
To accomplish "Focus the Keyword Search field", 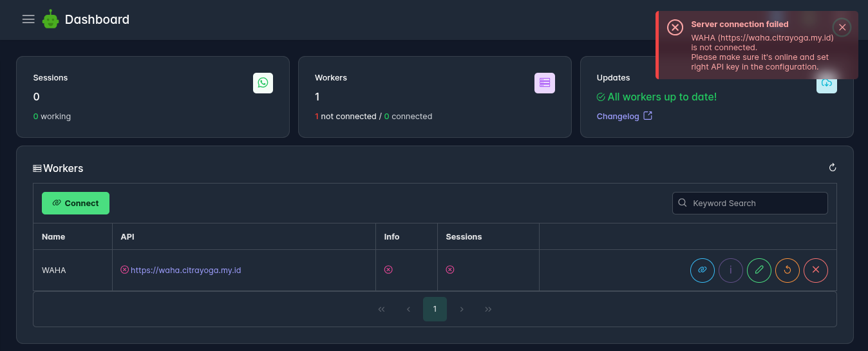I will tap(750, 203).
